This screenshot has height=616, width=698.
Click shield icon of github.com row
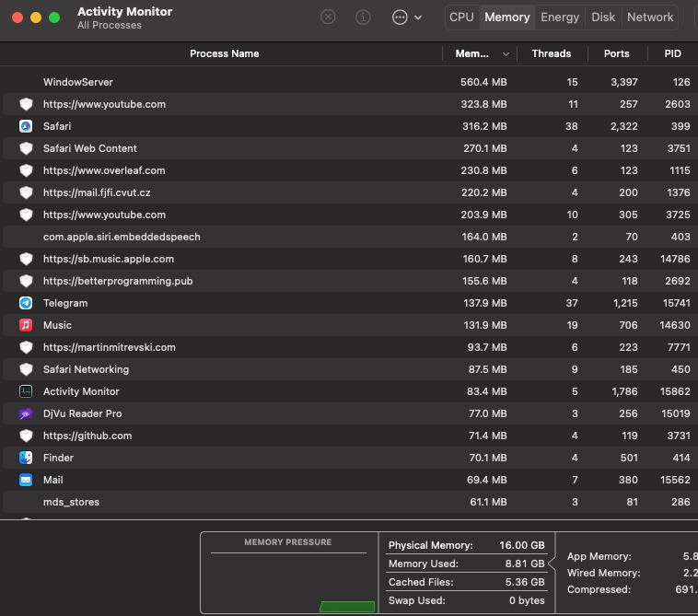coord(26,436)
